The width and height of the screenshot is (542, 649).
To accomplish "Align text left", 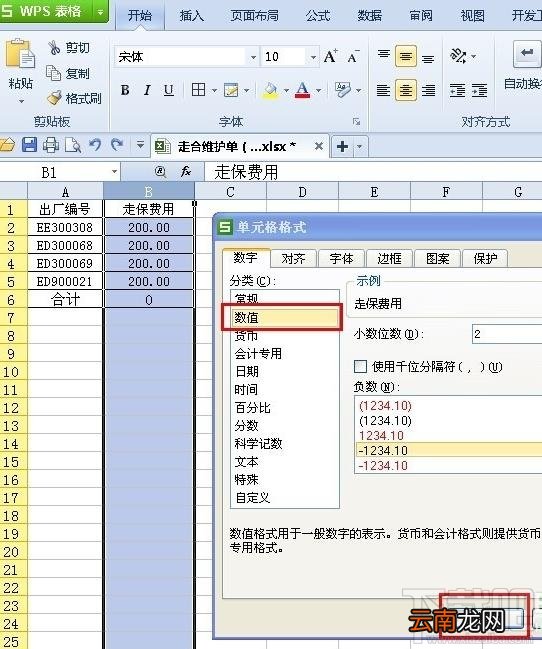I will point(383,90).
